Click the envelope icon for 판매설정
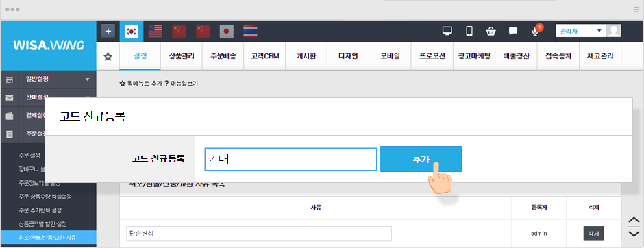This screenshot has height=248, width=644. coord(9,98)
